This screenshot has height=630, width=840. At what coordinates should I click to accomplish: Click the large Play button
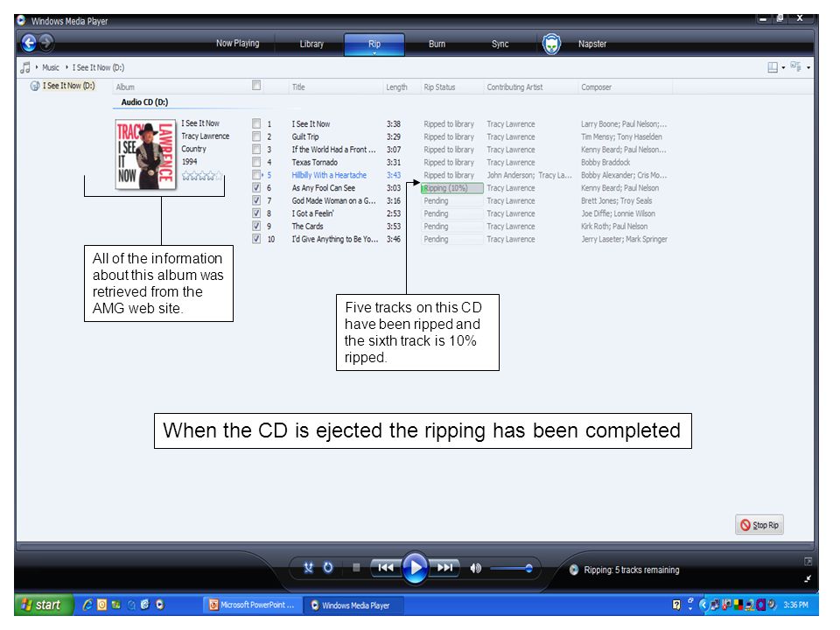click(x=415, y=567)
